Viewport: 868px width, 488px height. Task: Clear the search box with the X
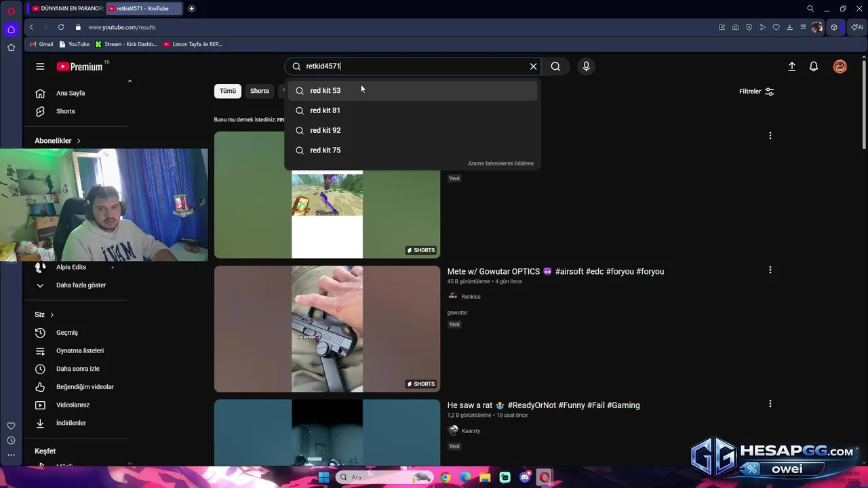(x=533, y=66)
